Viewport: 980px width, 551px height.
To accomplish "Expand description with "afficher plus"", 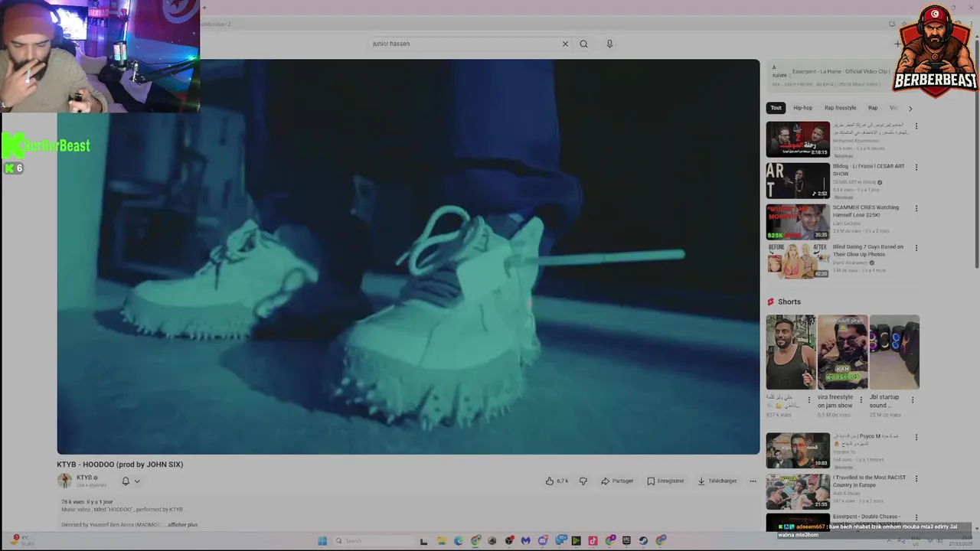I will click(x=182, y=525).
